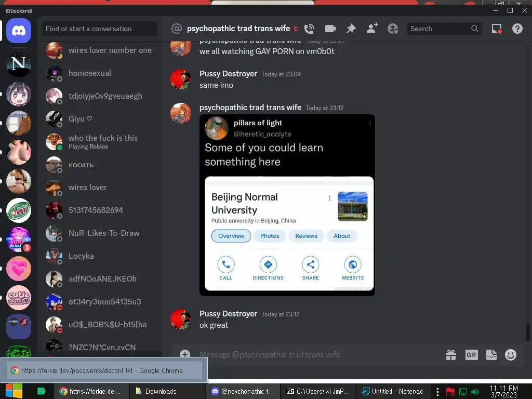Open DM with wires lover number one
The height and width of the screenshot is (399, 532).
coord(100,50)
